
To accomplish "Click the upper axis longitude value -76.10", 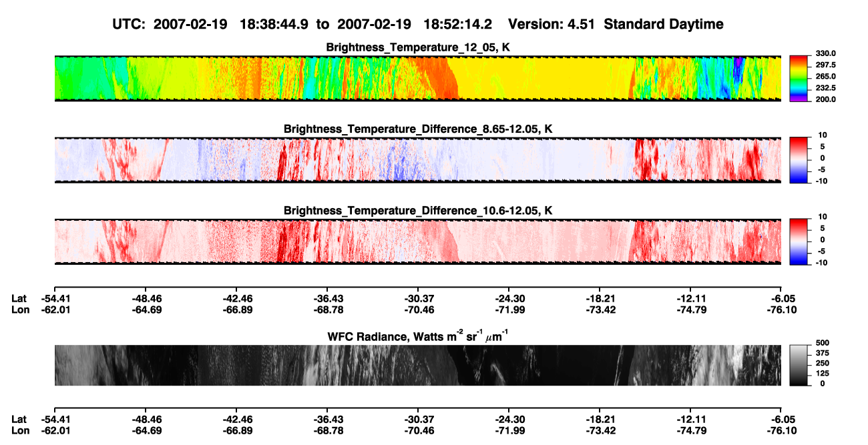I will click(782, 310).
